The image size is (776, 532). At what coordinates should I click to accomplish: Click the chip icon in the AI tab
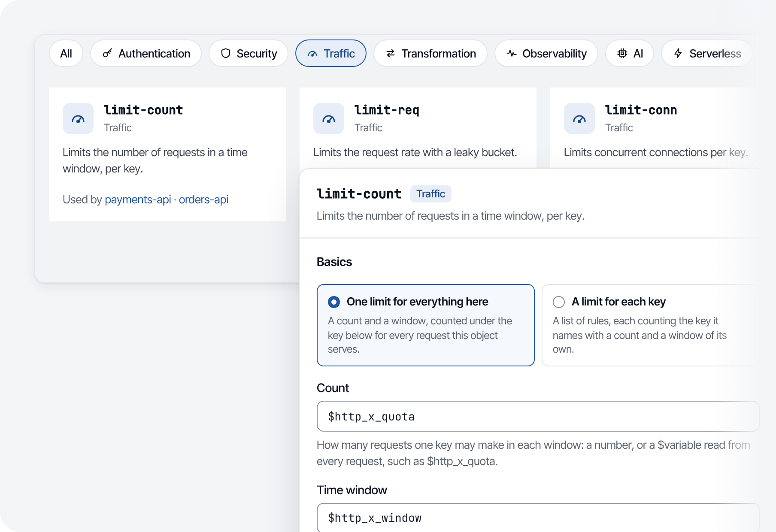622,53
